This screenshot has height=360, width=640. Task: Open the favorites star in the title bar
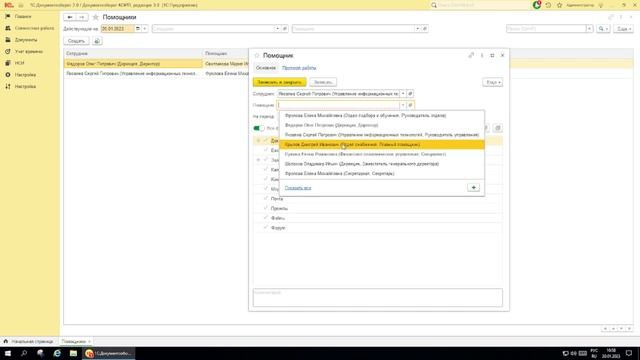(x=560, y=5)
